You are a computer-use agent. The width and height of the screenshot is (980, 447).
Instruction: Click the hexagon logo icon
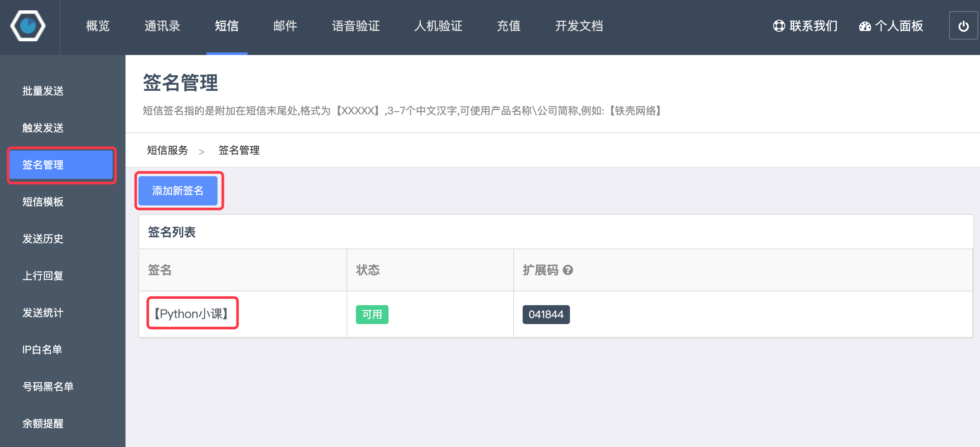coord(28,26)
